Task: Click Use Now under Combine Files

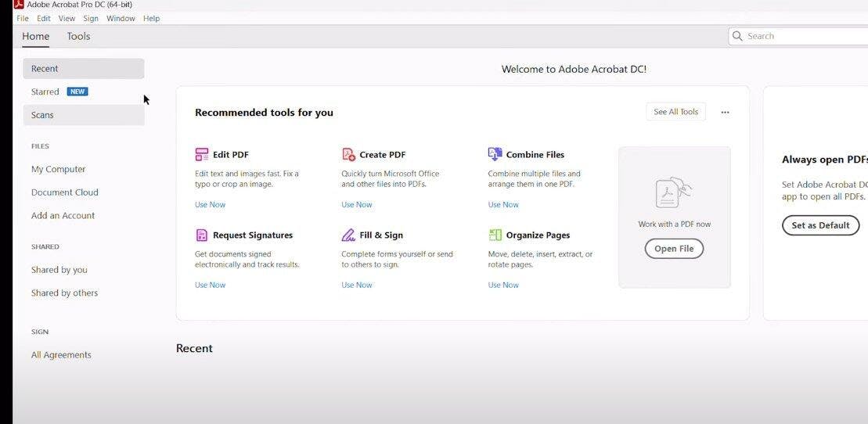Action: [503, 205]
